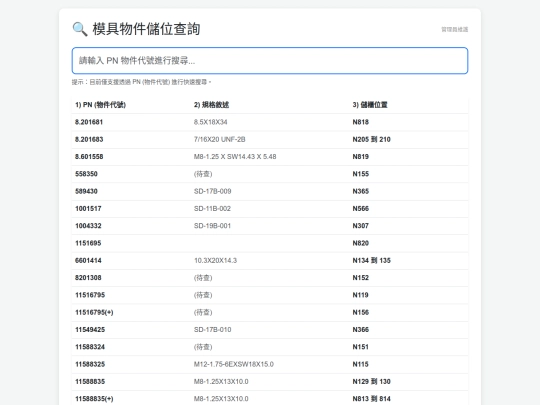Click '(待查)' in the 8201308 row

coord(203,278)
